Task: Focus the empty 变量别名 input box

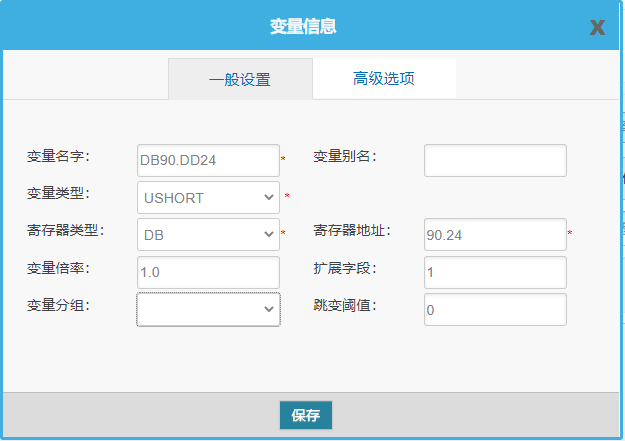Action: pos(495,160)
